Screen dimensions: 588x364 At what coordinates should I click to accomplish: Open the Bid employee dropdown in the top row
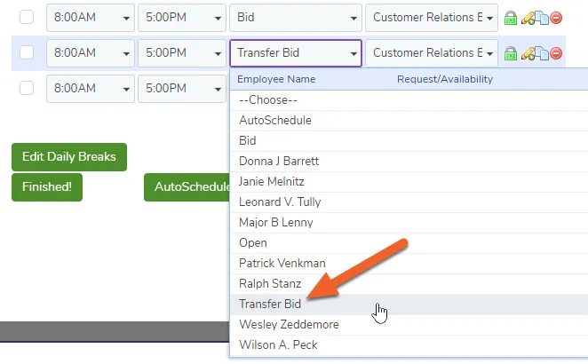(296, 18)
